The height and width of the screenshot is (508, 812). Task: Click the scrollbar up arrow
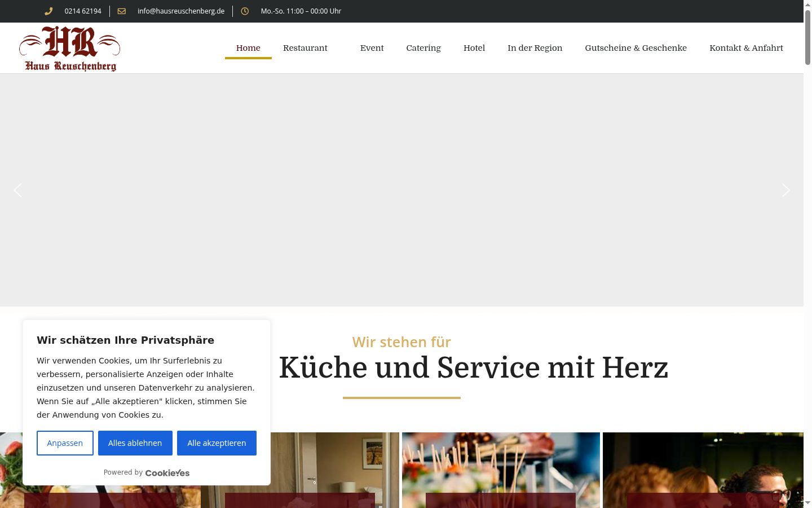(x=807, y=5)
